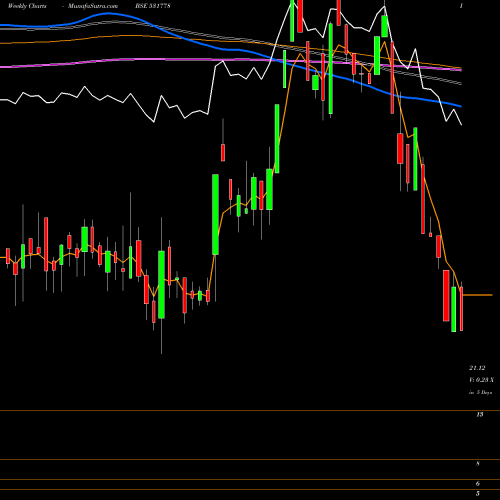Click the "8" price level label
Viewport: 500px width, 500px height.
(478, 464)
